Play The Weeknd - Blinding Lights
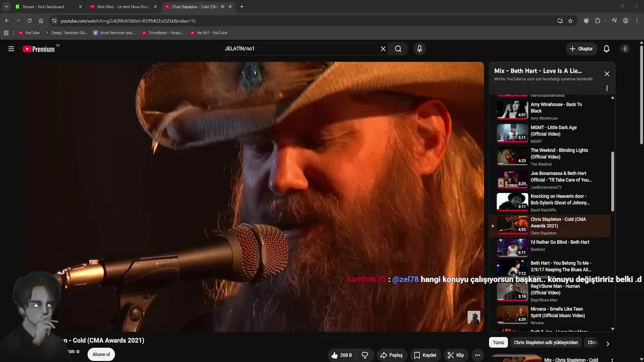The width and height of the screenshot is (644, 362). pyautogui.click(x=549, y=156)
